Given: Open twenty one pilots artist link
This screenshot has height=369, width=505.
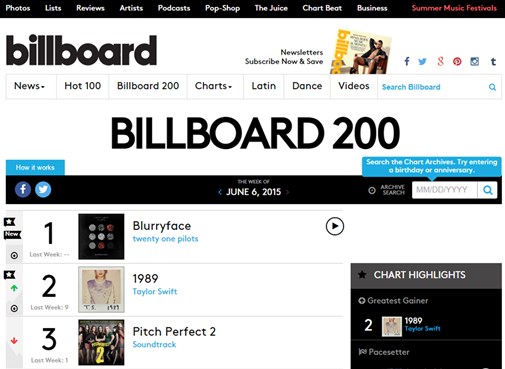Looking at the screenshot, I should point(165,239).
